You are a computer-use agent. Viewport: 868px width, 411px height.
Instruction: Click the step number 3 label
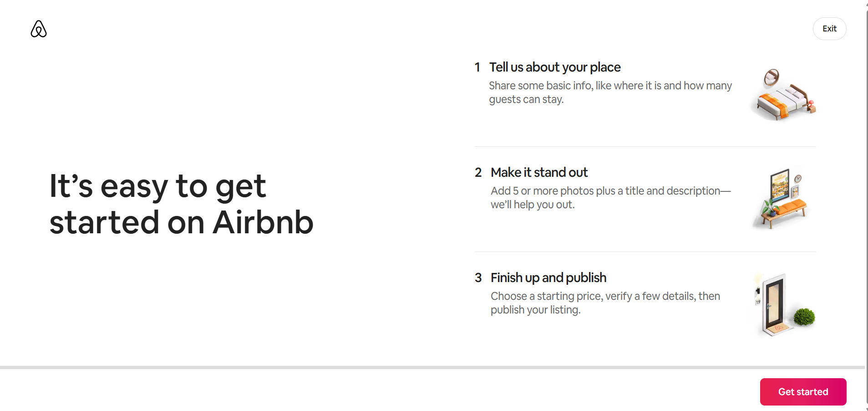click(x=478, y=278)
